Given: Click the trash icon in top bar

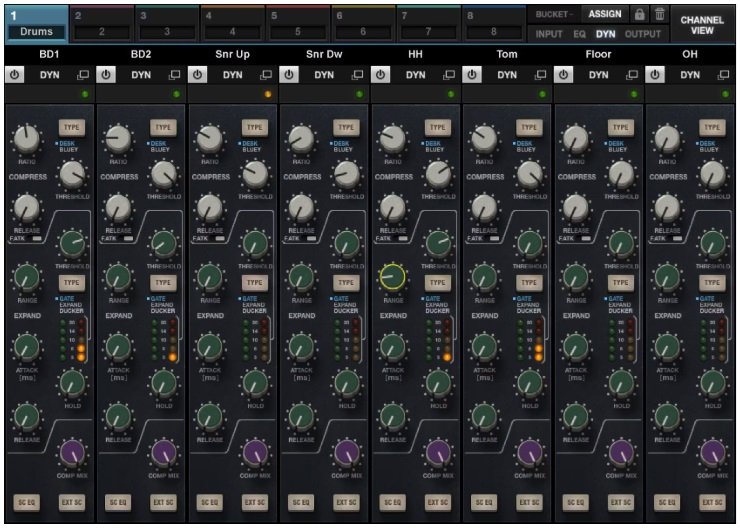Looking at the screenshot, I should coord(658,15).
